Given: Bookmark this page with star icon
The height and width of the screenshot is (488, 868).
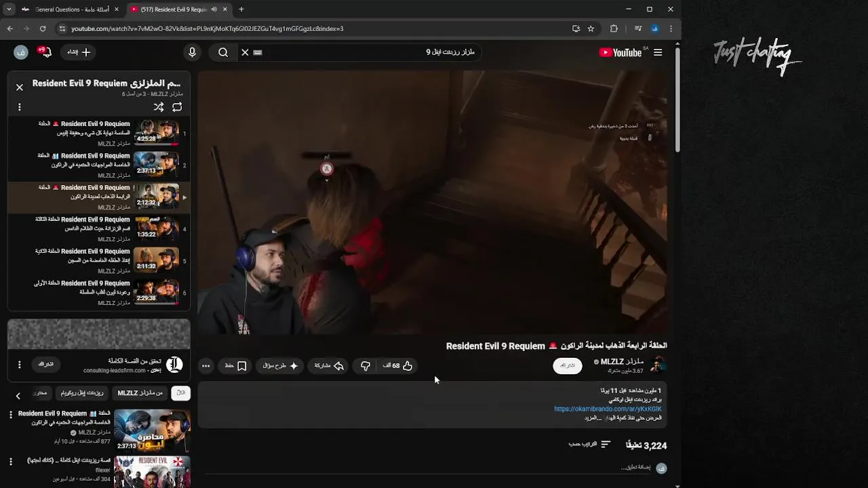Looking at the screenshot, I should (591, 28).
